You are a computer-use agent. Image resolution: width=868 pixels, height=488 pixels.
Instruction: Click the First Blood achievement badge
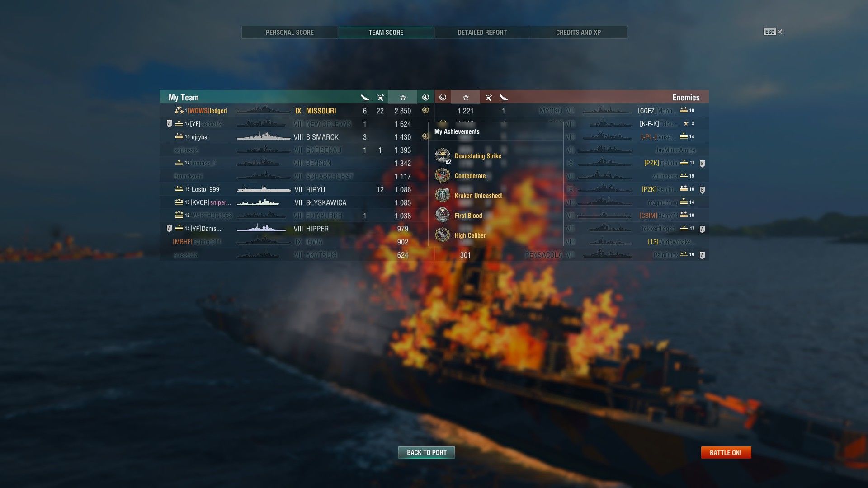coord(443,215)
